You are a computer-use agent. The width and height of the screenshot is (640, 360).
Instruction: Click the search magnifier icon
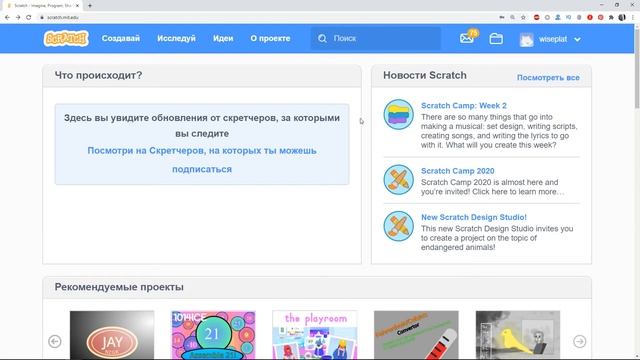322,38
